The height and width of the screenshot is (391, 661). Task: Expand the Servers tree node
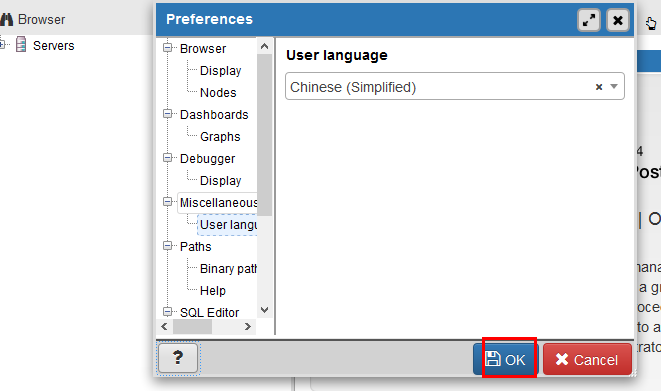[x=2, y=44]
